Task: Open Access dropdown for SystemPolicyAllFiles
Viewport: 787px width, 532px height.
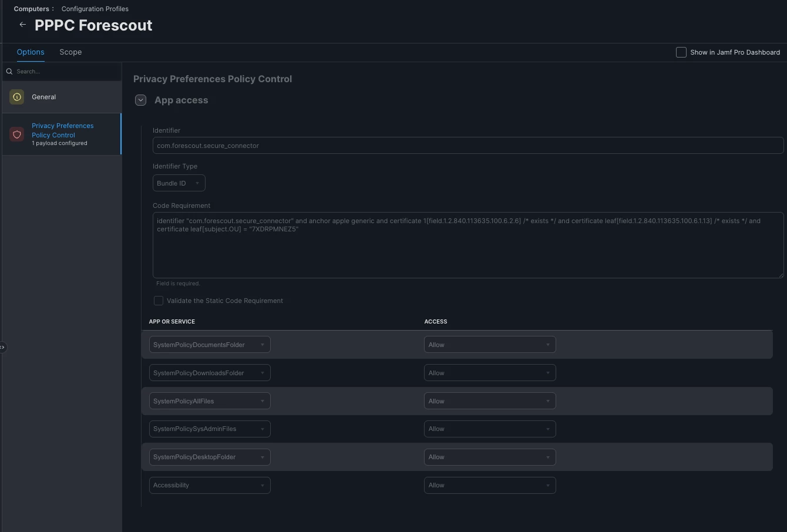Action: [490, 401]
